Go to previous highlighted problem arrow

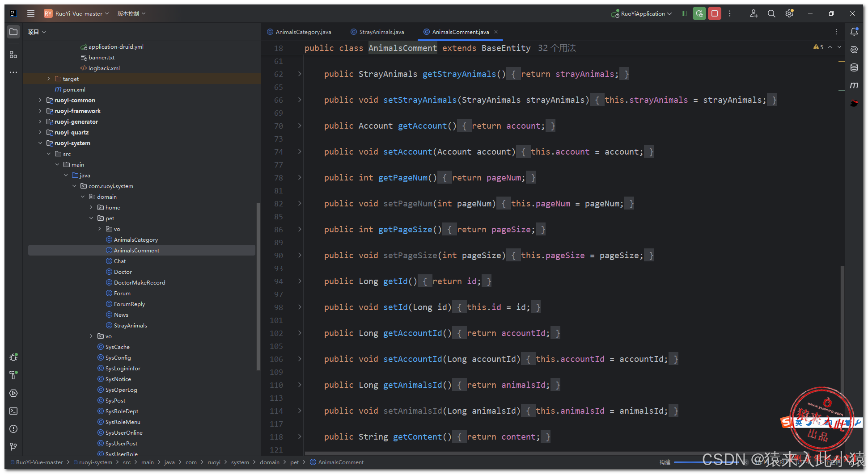830,47
